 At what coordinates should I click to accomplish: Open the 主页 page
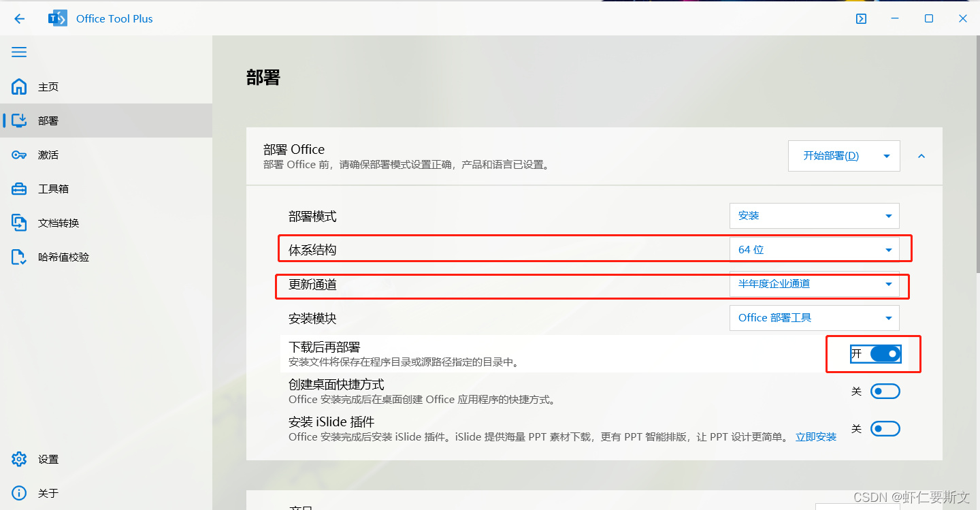(106, 86)
